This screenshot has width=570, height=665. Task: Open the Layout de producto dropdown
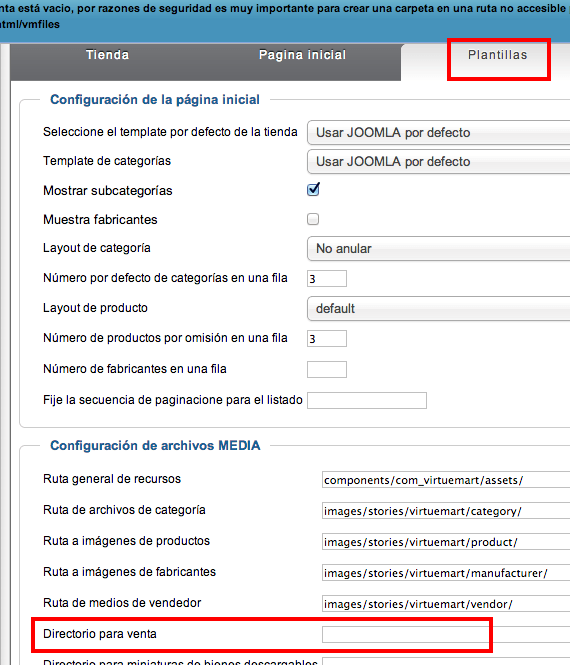tap(439, 308)
